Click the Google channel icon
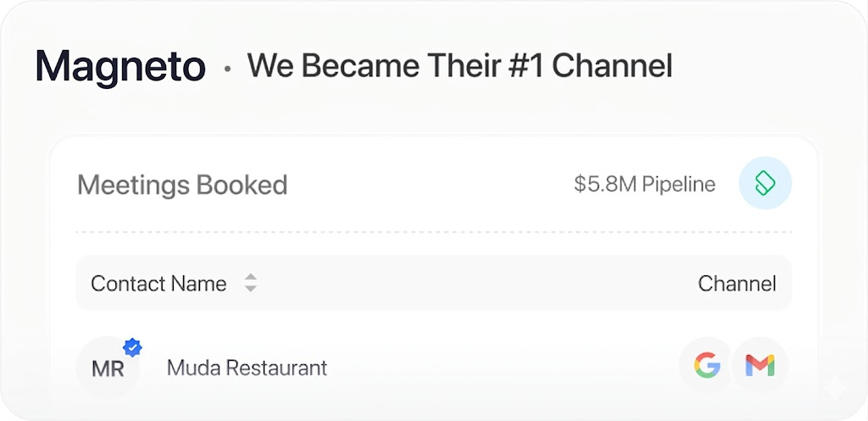 (707, 366)
